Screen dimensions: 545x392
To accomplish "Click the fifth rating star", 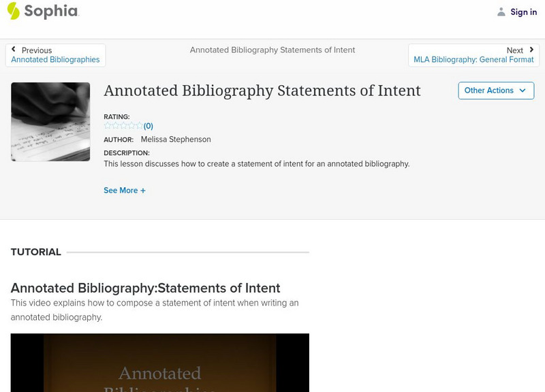I will [139, 126].
